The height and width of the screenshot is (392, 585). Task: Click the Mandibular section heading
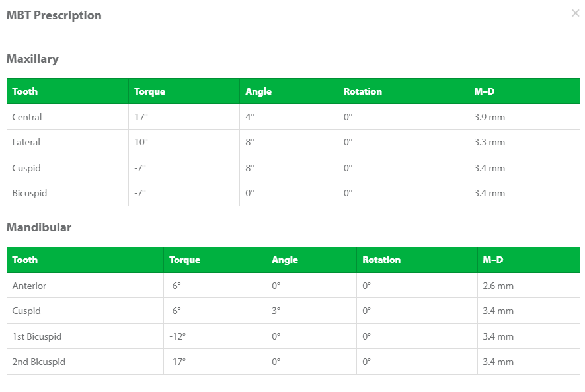click(x=39, y=227)
